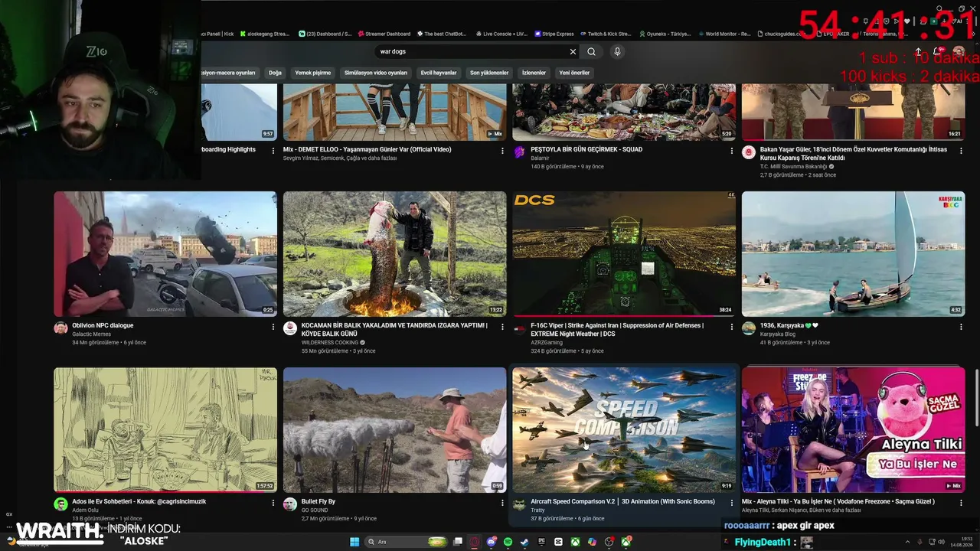Screen dimensions: 980x551
Task: Open 'Ados ile Ev Sohbetleri' video title
Action: coord(139,501)
